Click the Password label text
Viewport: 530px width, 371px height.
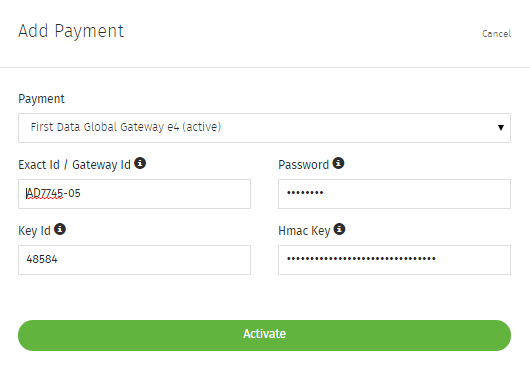304,165
